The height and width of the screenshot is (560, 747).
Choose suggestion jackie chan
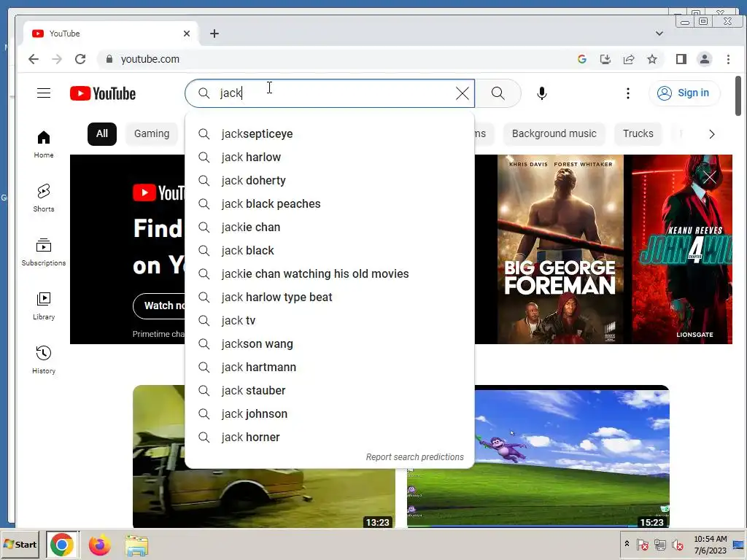pyautogui.click(x=330, y=227)
